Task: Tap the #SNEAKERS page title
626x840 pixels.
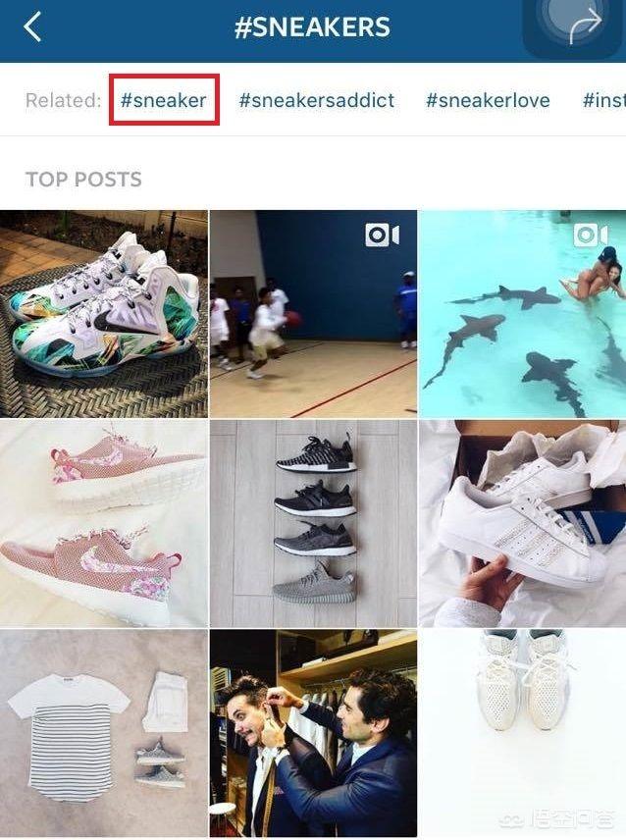Action: [x=313, y=26]
